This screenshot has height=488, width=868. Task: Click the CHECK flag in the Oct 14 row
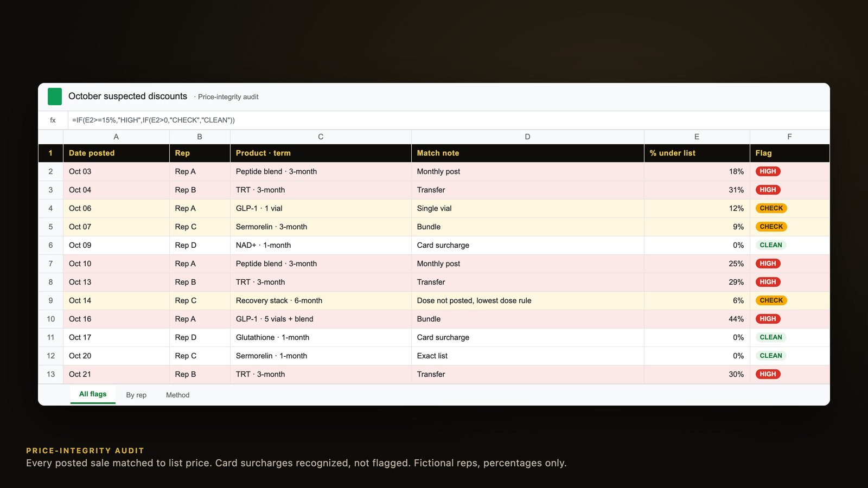tap(771, 300)
